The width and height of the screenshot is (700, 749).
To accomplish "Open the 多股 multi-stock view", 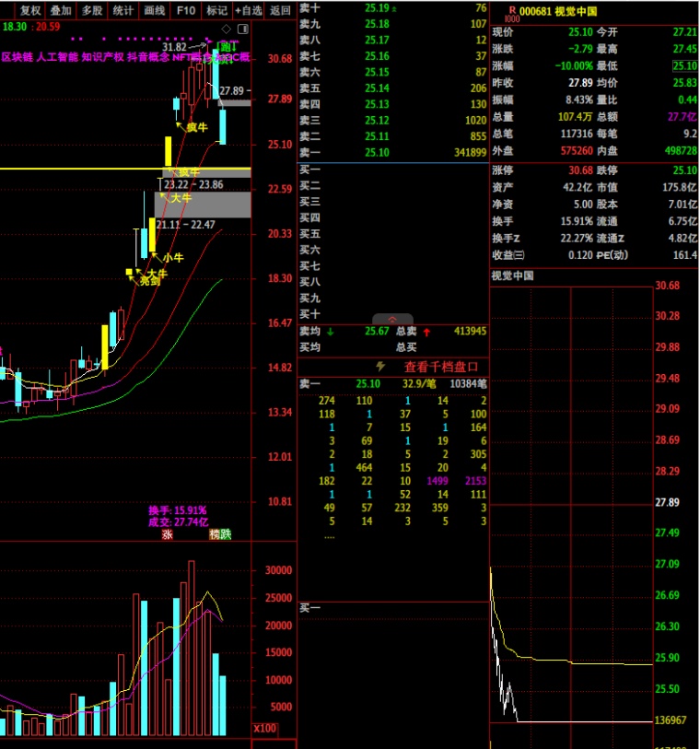I will pos(91,11).
